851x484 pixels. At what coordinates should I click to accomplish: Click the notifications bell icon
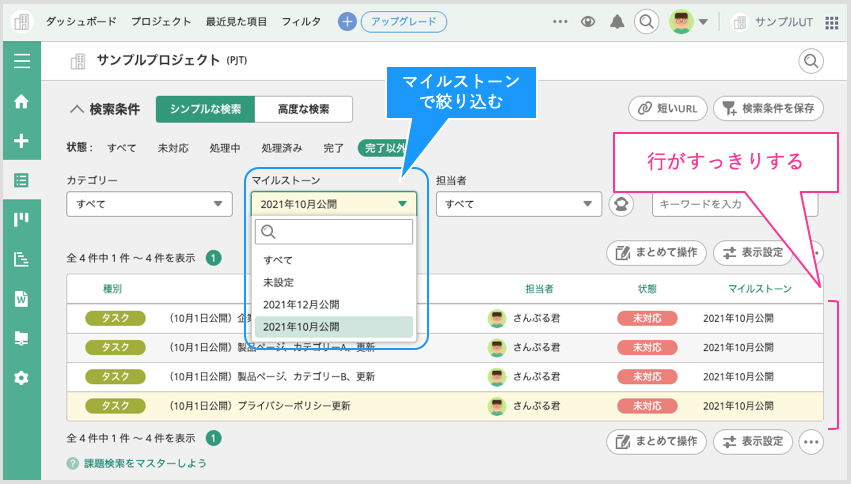[x=617, y=21]
